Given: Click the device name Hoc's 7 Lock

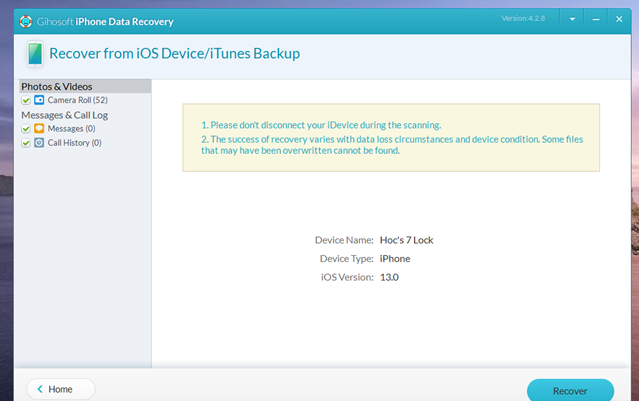Looking at the screenshot, I should (406, 240).
